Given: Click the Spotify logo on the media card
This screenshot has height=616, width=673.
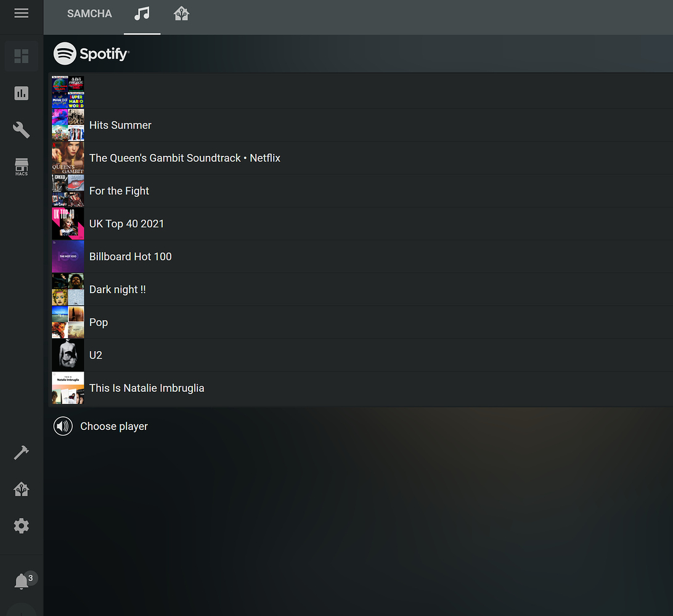Looking at the screenshot, I should pos(91,54).
